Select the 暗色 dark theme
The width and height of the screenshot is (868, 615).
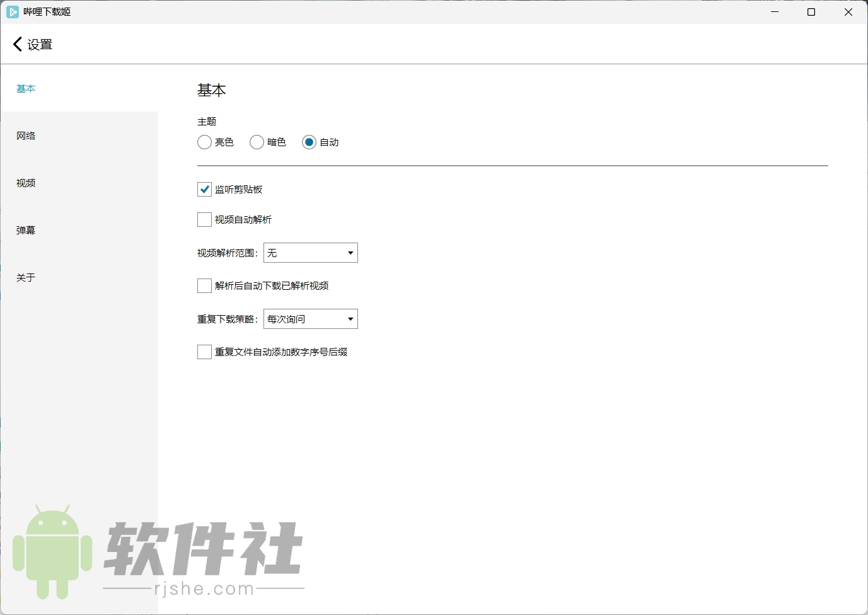[257, 142]
